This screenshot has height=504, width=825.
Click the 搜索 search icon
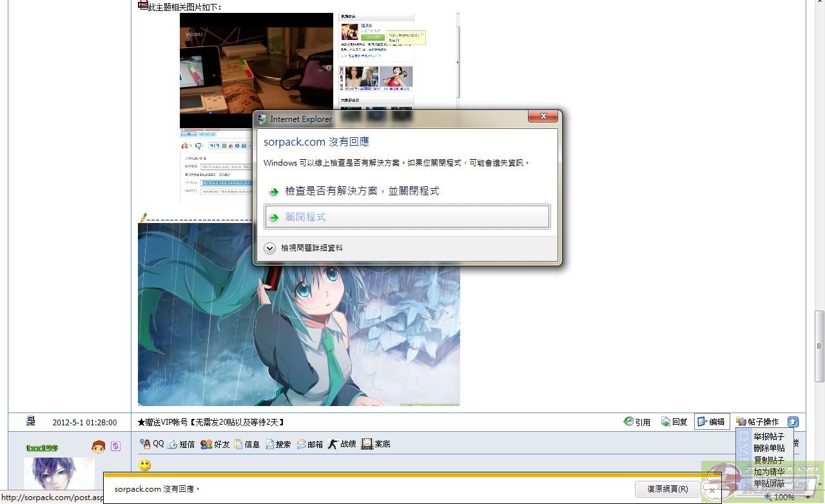point(269,444)
